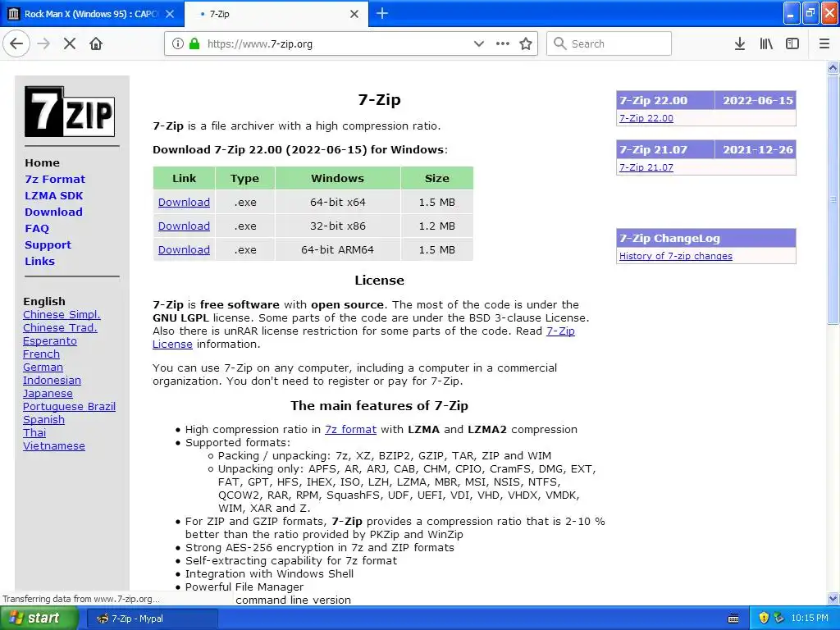Stop loading the page
Image resolution: width=840 pixels, height=630 pixels.
pos(70,43)
